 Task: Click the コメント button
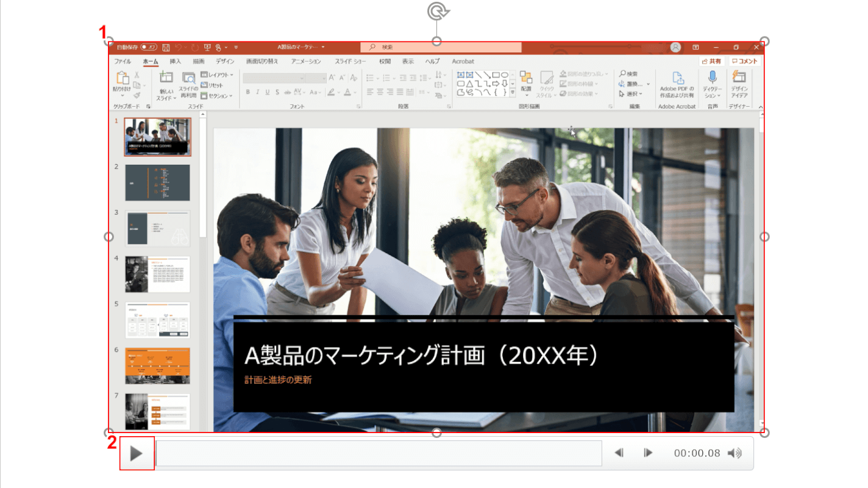point(745,61)
